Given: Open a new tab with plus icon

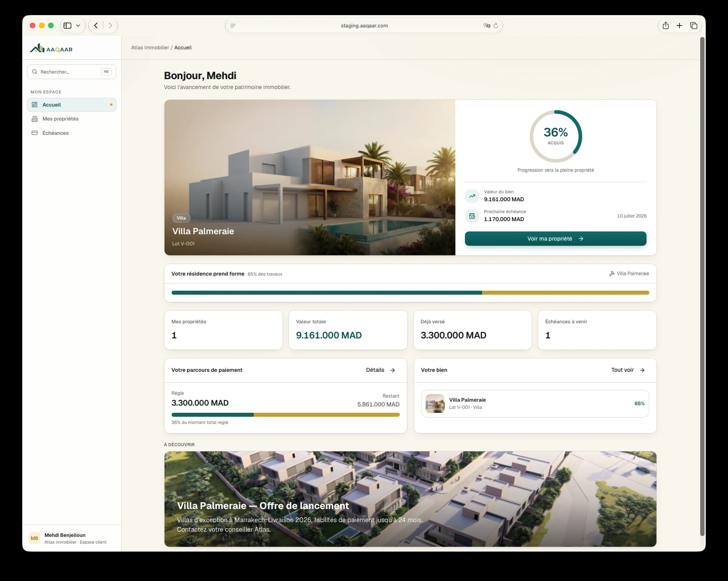Looking at the screenshot, I should (680, 25).
